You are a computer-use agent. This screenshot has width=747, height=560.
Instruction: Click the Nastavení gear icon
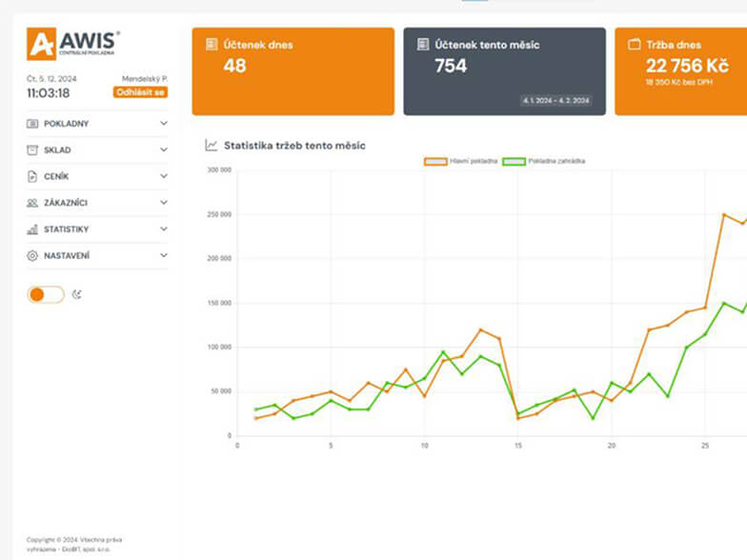(x=32, y=256)
